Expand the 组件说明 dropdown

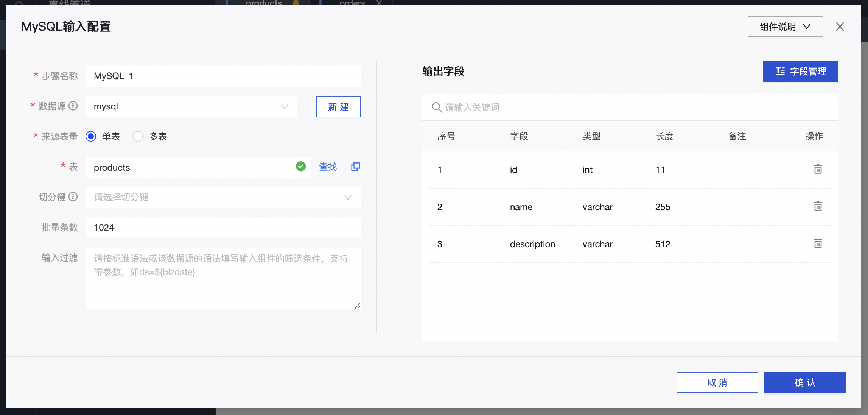[785, 27]
